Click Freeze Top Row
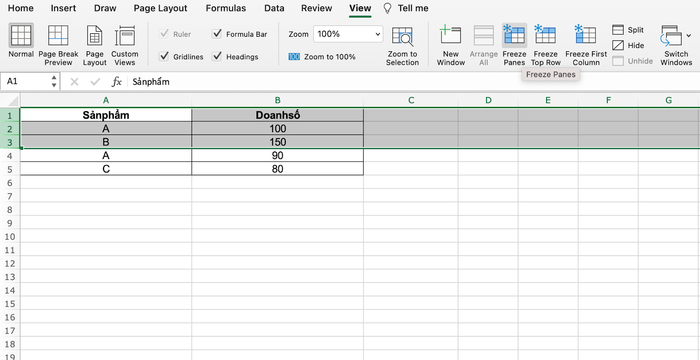The width and height of the screenshot is (700, 360). coord(546,45)
